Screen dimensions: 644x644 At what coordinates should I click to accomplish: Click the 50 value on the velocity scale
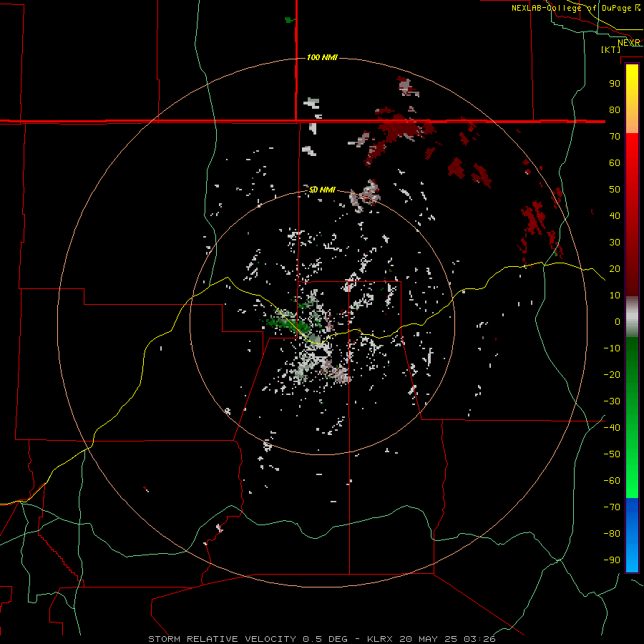point(615,190)
